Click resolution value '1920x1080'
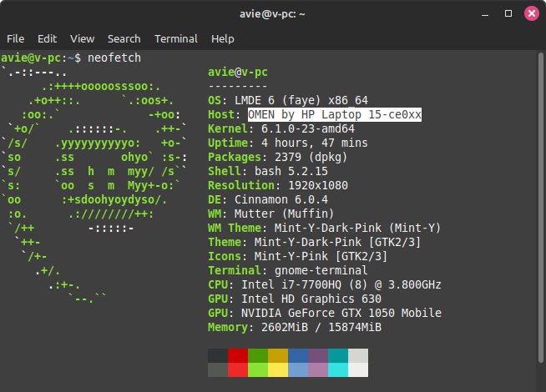The image size is (546, 392). (318, 185)
